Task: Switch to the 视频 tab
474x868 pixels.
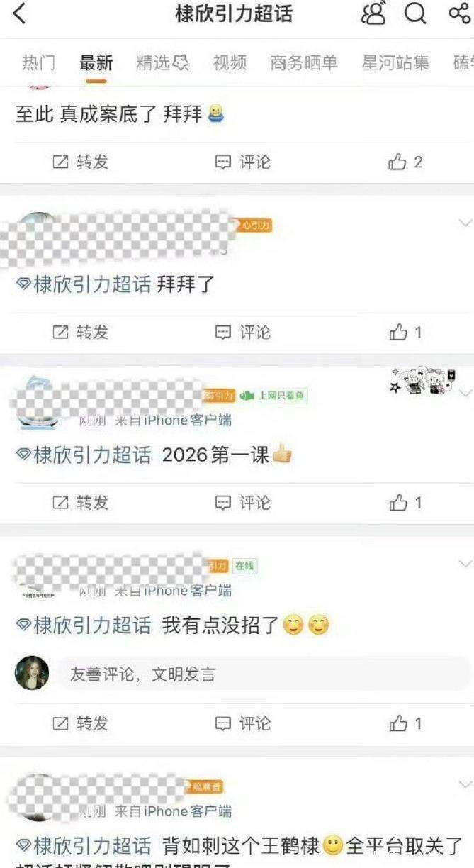Action: pyautogui.click(x=230, y=63)
